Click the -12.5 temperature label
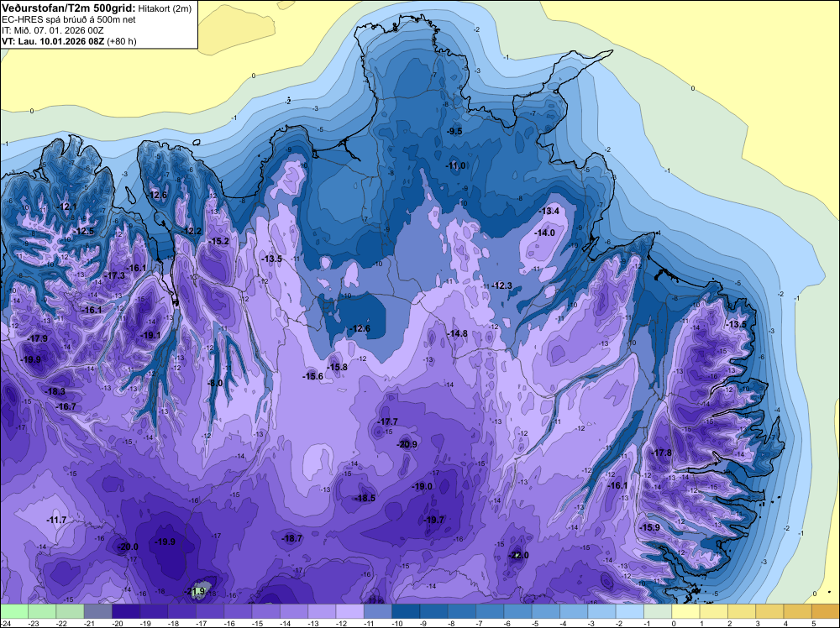840x628 pixels. pyautogui.click(x=84, y=231)
